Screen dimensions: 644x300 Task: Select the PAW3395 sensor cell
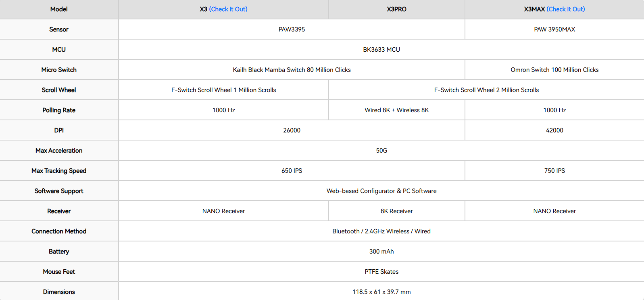[292, 29]
